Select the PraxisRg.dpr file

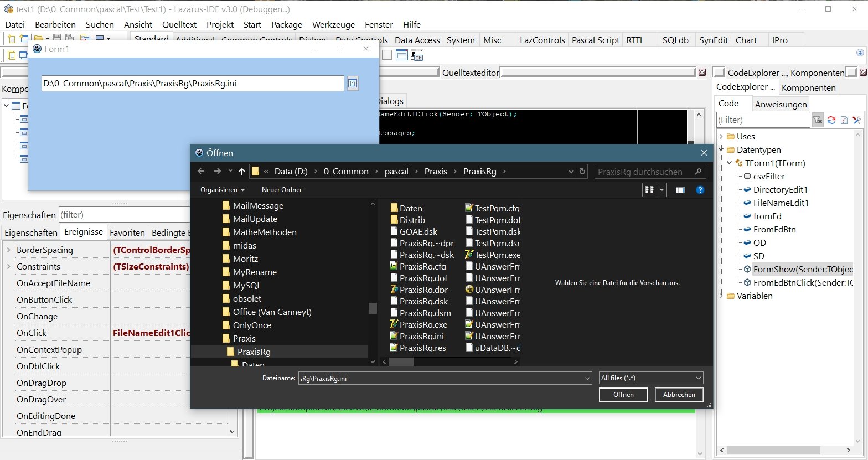(418, 290)
